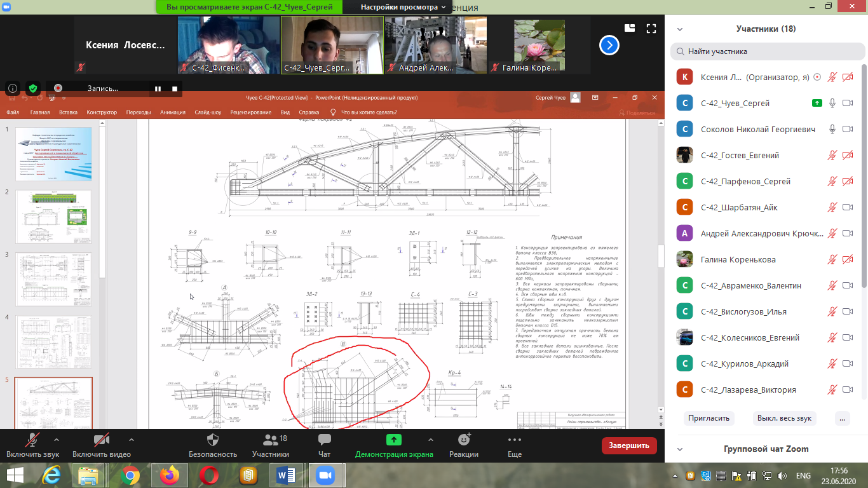Select Галина Коре... flower video thumbnail
Viewport: 868px width, 488px height.
pyautogui.click(x=539, y=45)
